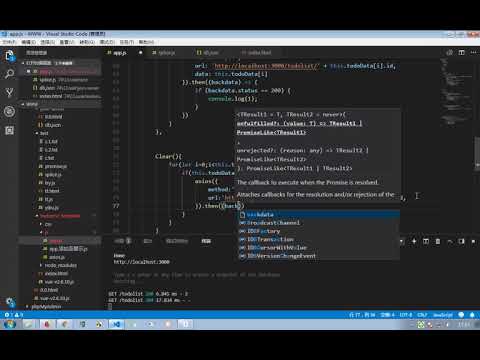
Task: Click the spaces indentation status item
Action: point(387,315)
